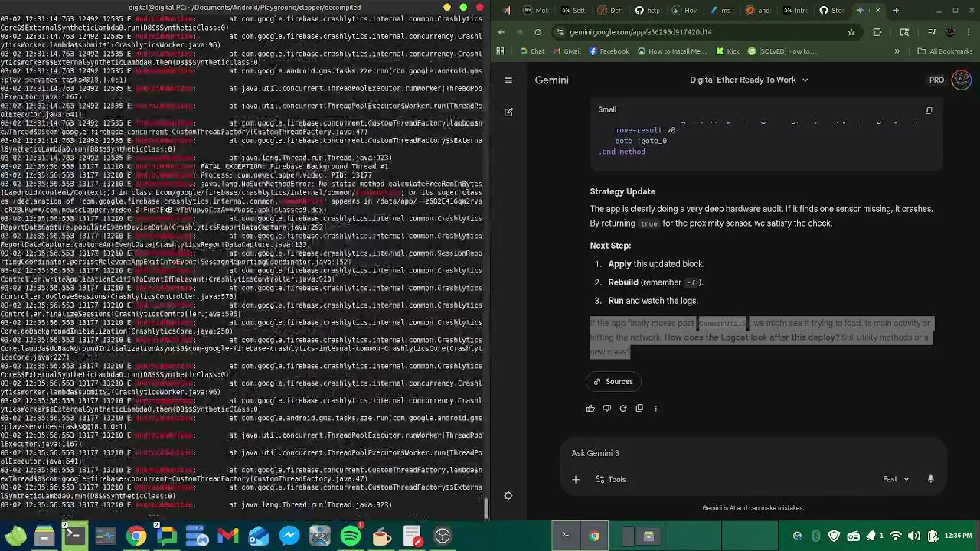Open the Facebook bookmark

[608, 51]
